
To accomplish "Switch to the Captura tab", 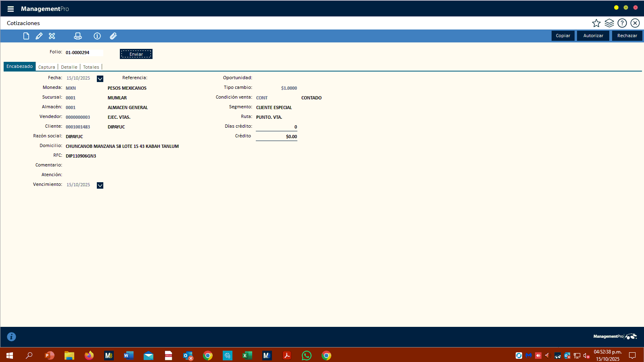I will 47,67.
